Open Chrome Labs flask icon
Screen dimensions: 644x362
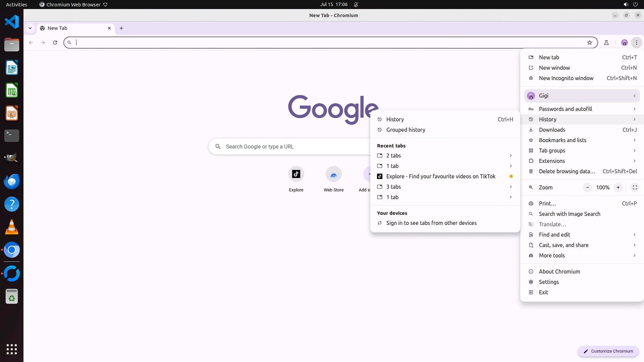[x=606, y=43]
